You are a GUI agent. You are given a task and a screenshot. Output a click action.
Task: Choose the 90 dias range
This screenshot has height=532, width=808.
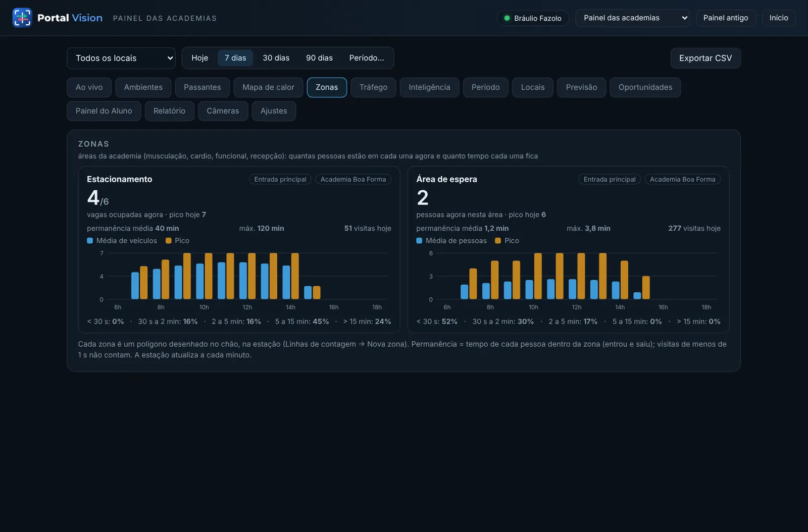[x=319, y=58]
